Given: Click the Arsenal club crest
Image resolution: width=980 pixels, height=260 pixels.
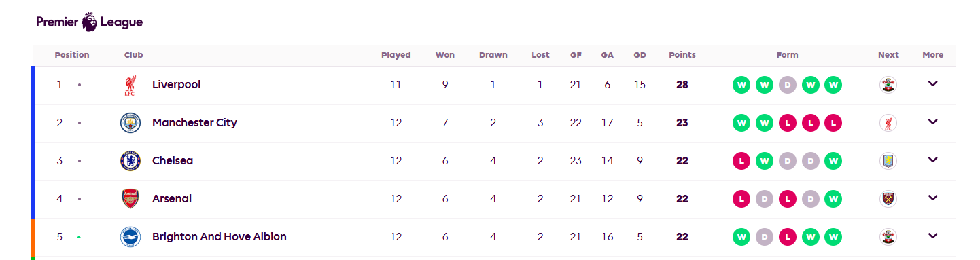Looking at the screenshot, I should 130,199.
